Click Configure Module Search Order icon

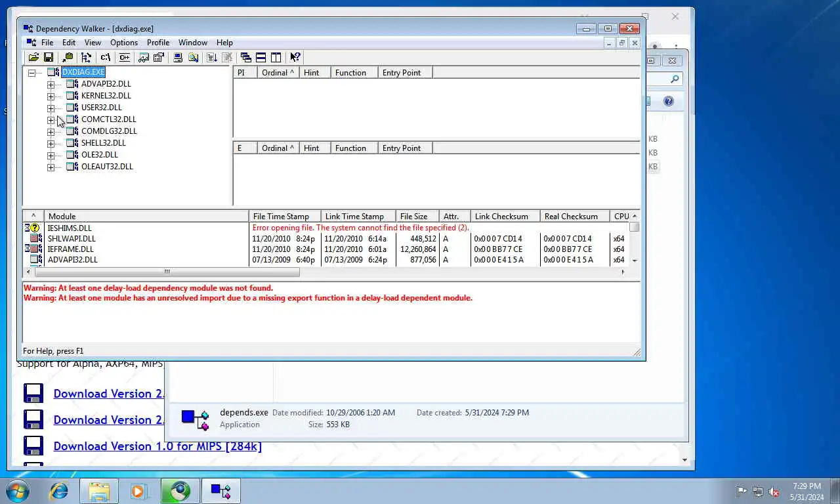click(x=193, y=58)
